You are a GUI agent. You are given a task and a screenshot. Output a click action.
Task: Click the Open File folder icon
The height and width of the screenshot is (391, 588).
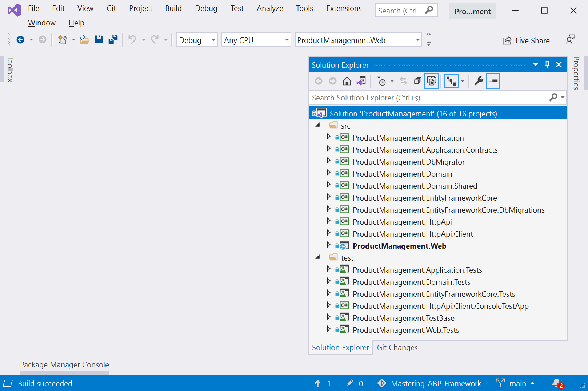click(84, 40)
